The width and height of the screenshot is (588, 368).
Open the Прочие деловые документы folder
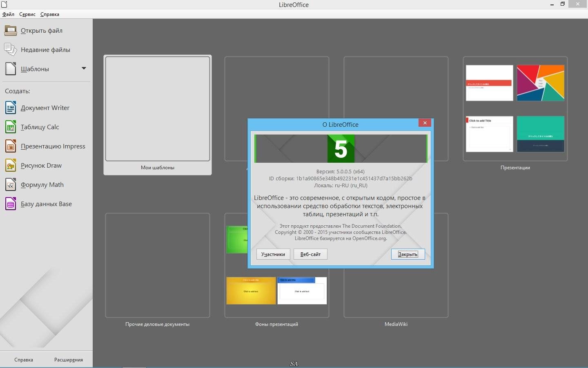pyautogui.click(x=158, y=270)
